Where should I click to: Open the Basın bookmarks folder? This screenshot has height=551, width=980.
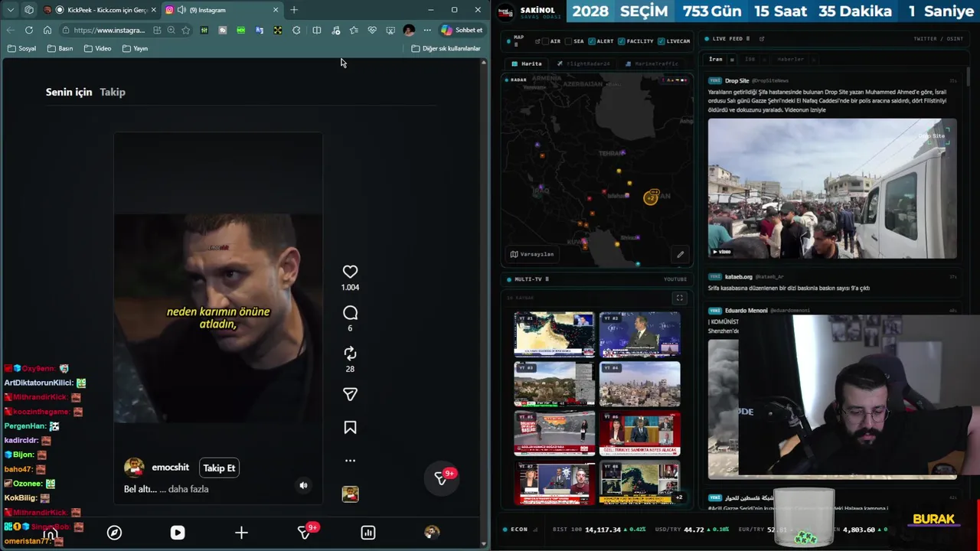click(x=60, y=48)
